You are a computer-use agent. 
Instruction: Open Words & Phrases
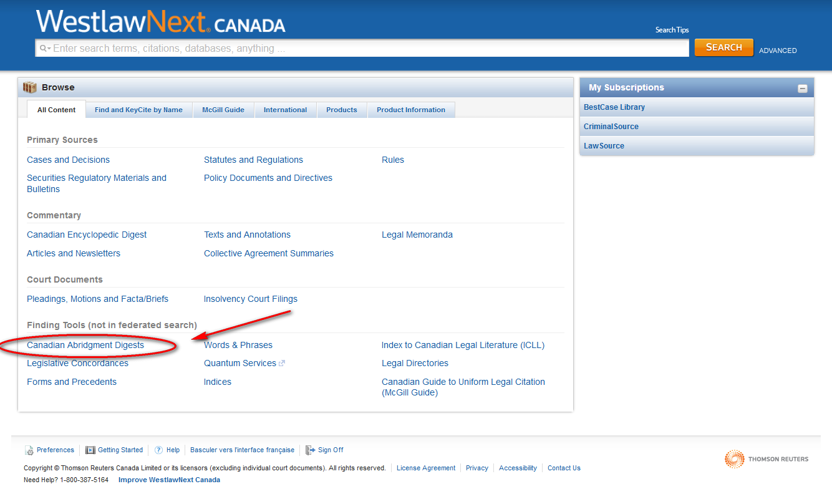pyautogui.click(x=238, y=345)
